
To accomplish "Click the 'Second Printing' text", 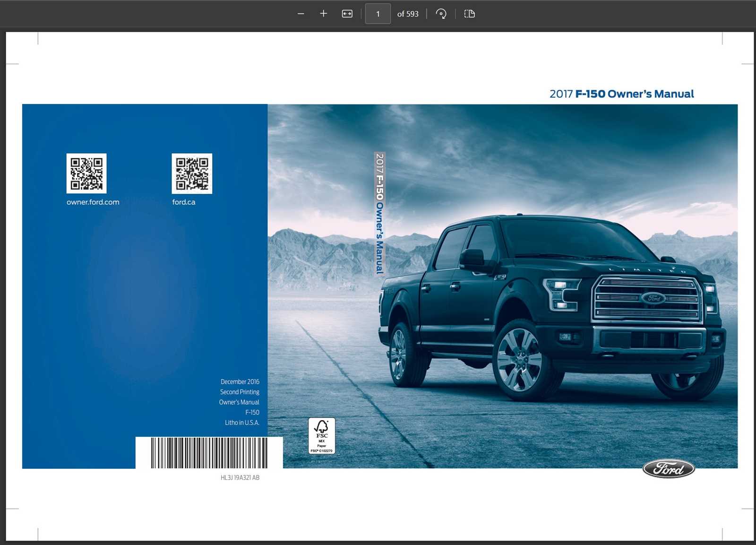I will tap(240, 392).
